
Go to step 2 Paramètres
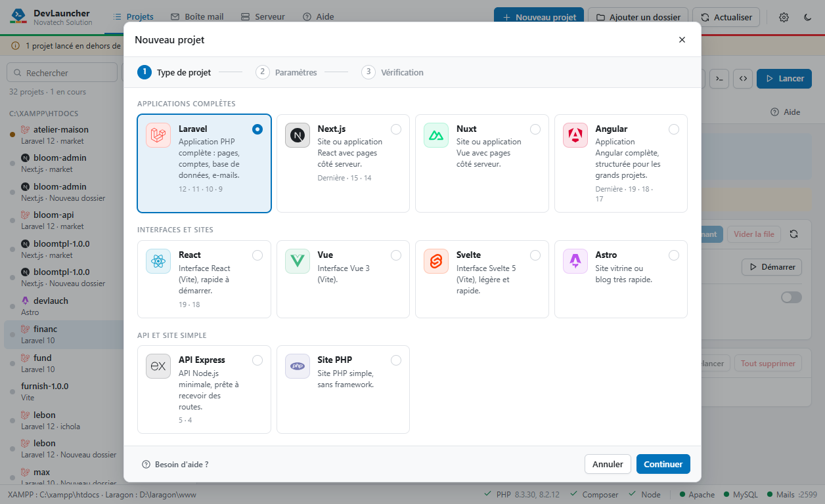(x=286, y=72)
